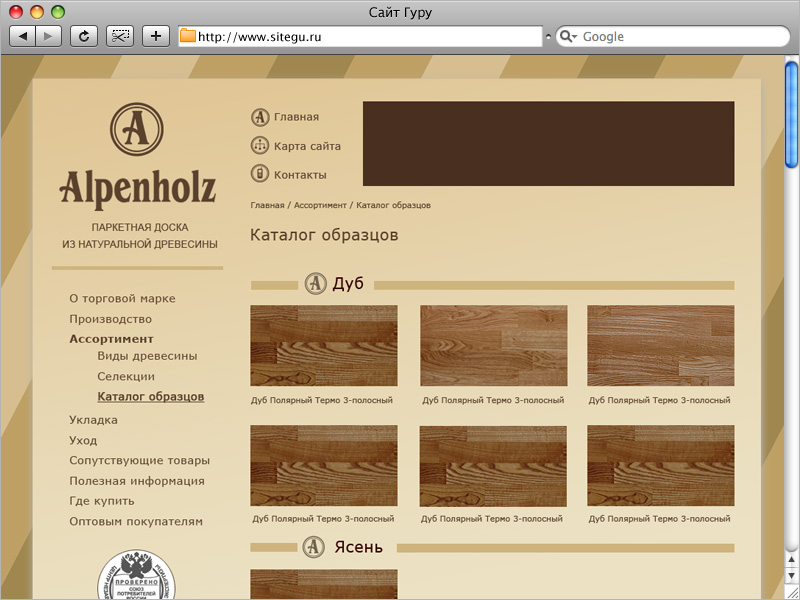The height and width of the screenshot is (600, 800).
Task: Click the small stepper next to address bar
Action: click(548, 37)
